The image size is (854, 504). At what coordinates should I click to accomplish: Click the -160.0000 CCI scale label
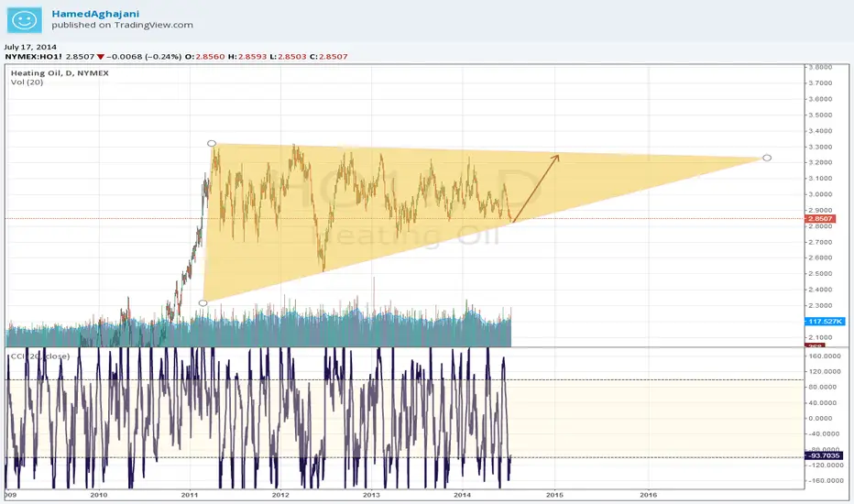tap(825, 480)
